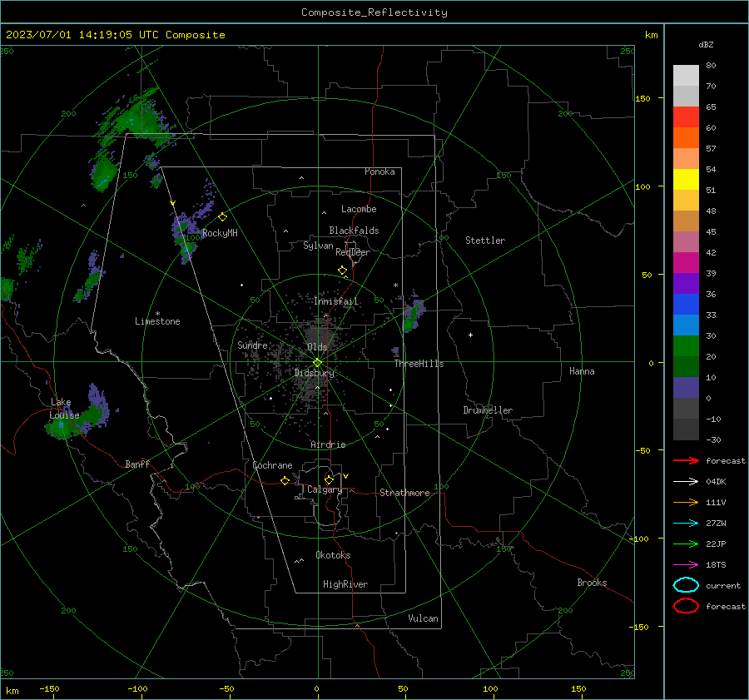Click the Sundre town label
The width and height of the screenshot is (749, 700).
coord(252,345)
